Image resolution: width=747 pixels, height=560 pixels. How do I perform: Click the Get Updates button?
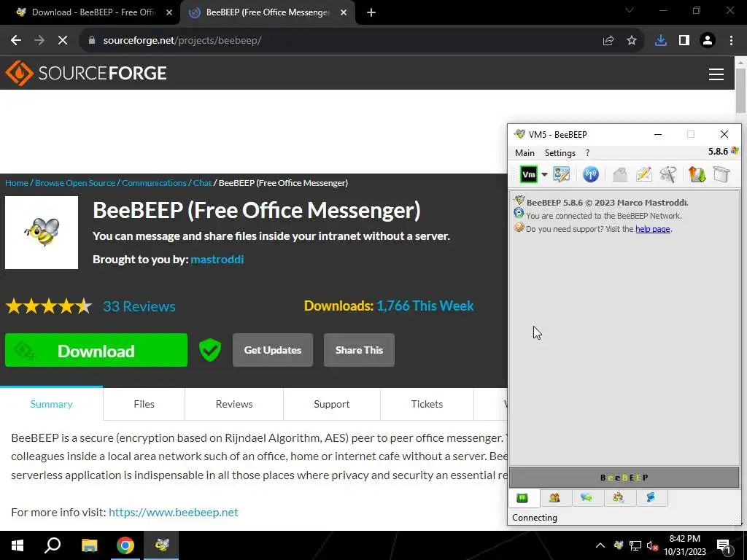click(273, 350)
